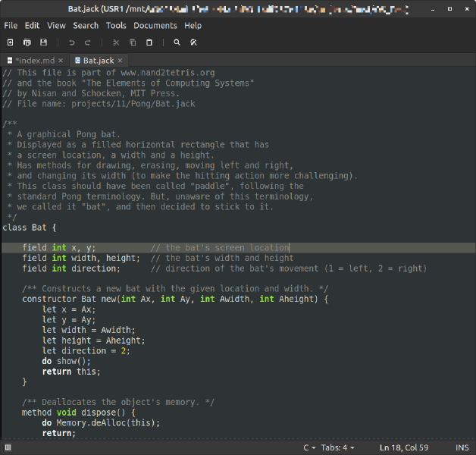Click the 'return this;' statement
The width and height of the screenshot is (476, 455).
click(71, 372)
